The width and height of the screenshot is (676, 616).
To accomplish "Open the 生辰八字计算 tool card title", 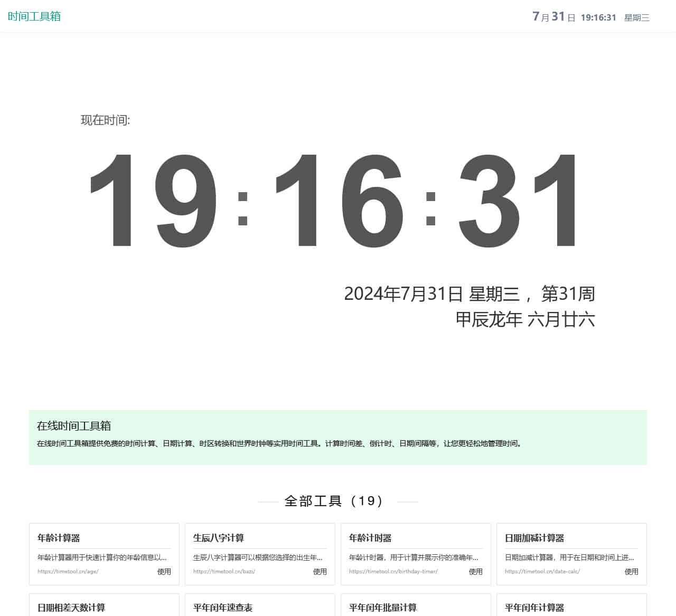I will click(x=219, y=538).
